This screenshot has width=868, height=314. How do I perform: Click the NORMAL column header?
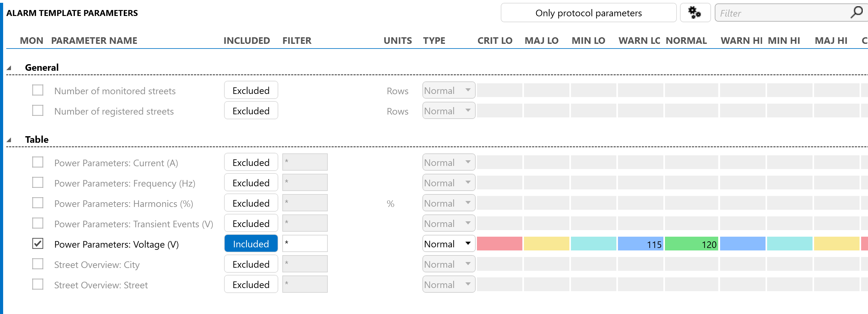coord(686,41)
